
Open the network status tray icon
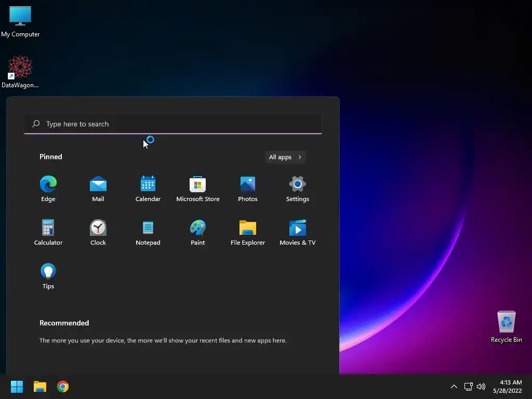(x=469, y=387)
